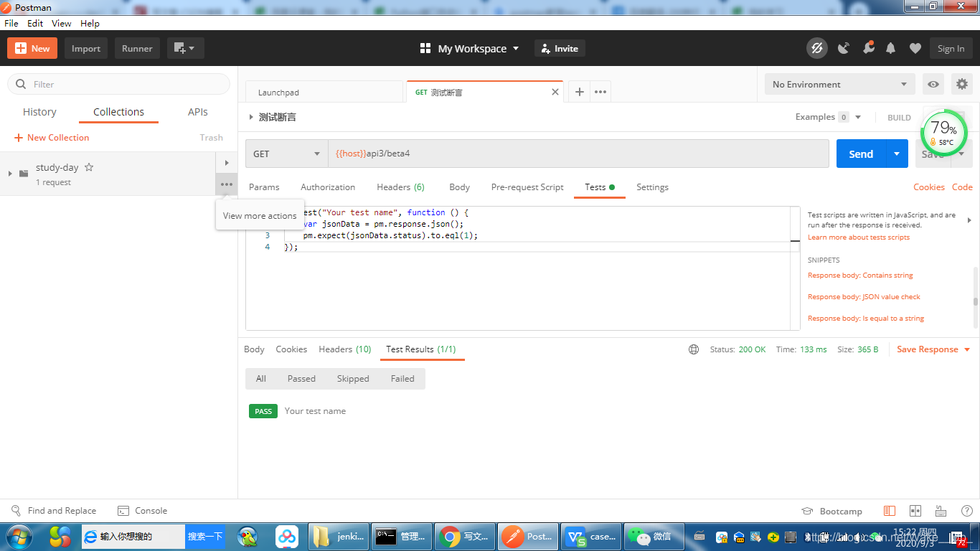Expand study-day details side arrow
The image size is (980, 551).
pyautogui.click(x=227, y=163)
